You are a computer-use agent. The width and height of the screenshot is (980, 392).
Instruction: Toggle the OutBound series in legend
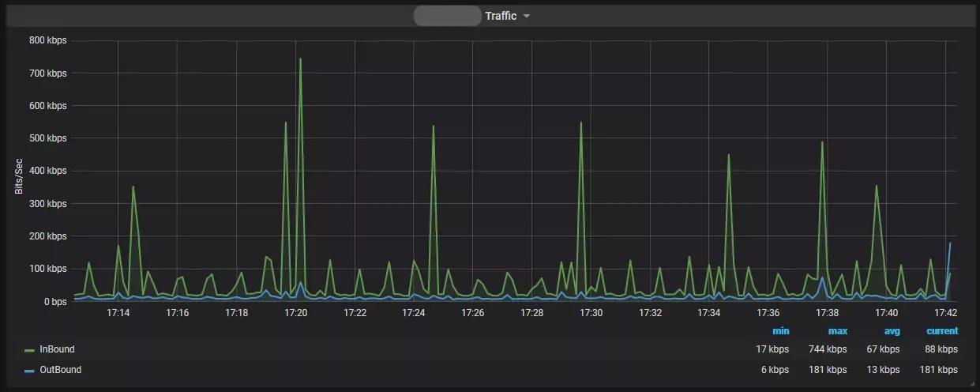[x=60, y=370]
